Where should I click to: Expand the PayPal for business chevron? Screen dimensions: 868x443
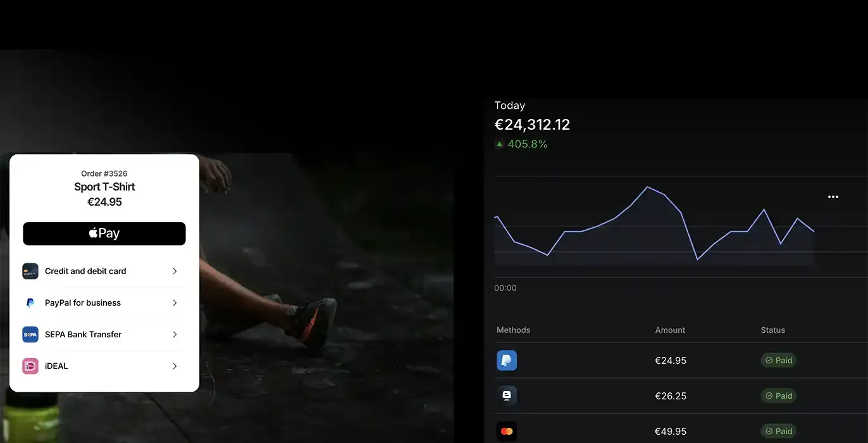[x=175, y=303]
